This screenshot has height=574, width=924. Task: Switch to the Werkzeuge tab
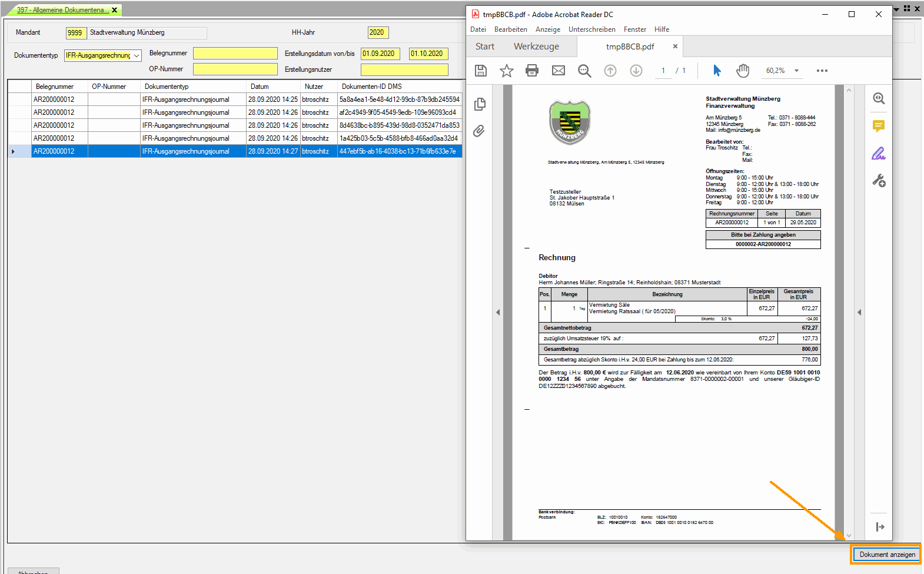point(536,47)
